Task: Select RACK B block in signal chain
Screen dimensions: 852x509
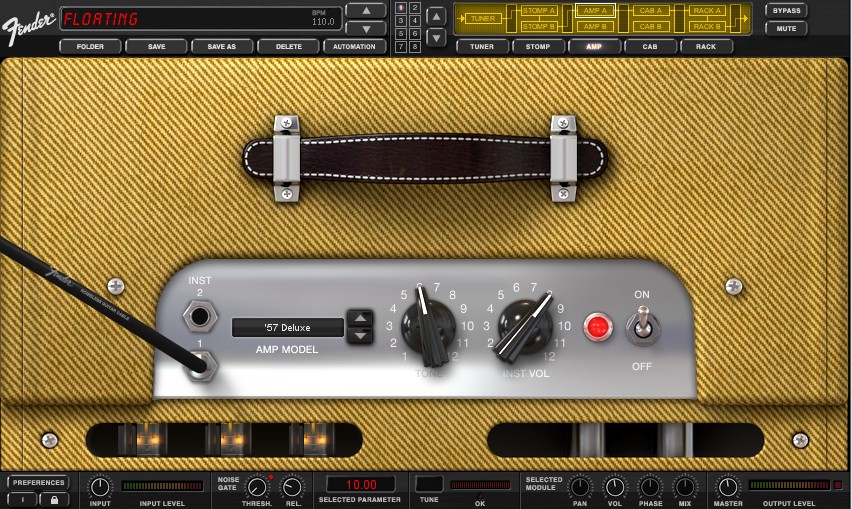Action: point(707,26)
